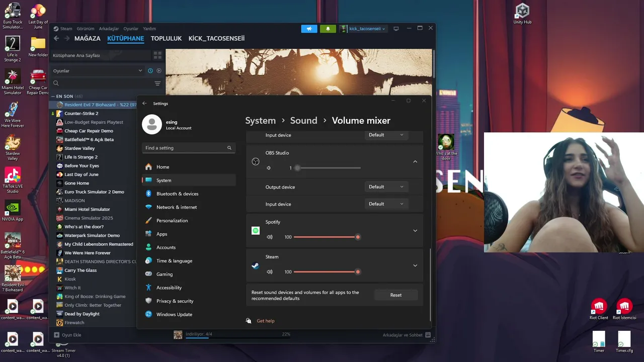
Task: Select Witch It in game list
Action: point(72,288)
